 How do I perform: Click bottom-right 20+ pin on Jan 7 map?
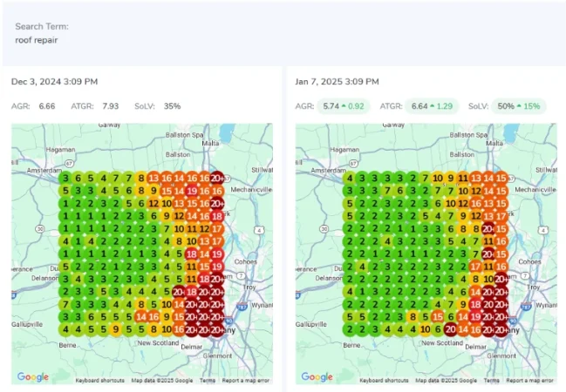(501, 330)
